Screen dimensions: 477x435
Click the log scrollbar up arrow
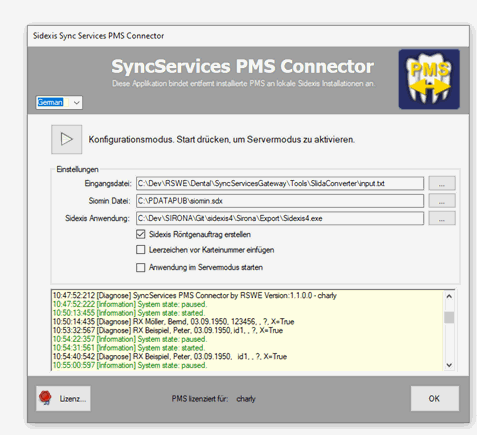pyautogui.click(x=449, y=296)
